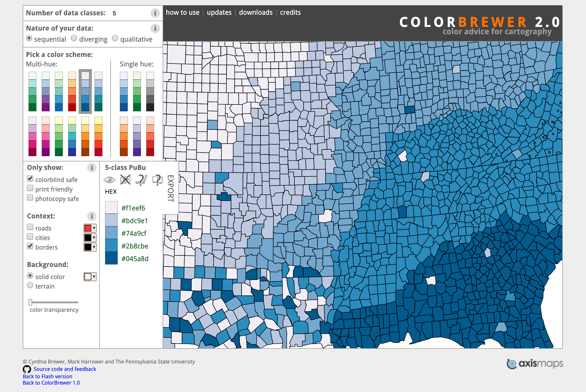Open Source code and feedback link
This screenshot has width=586, height=392.
(65, 369)
